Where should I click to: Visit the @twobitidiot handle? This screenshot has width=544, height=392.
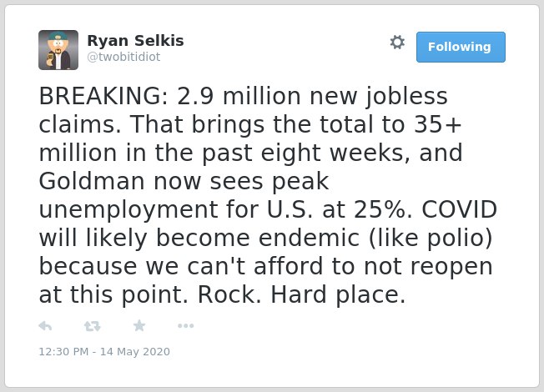(x=123, y=57)
